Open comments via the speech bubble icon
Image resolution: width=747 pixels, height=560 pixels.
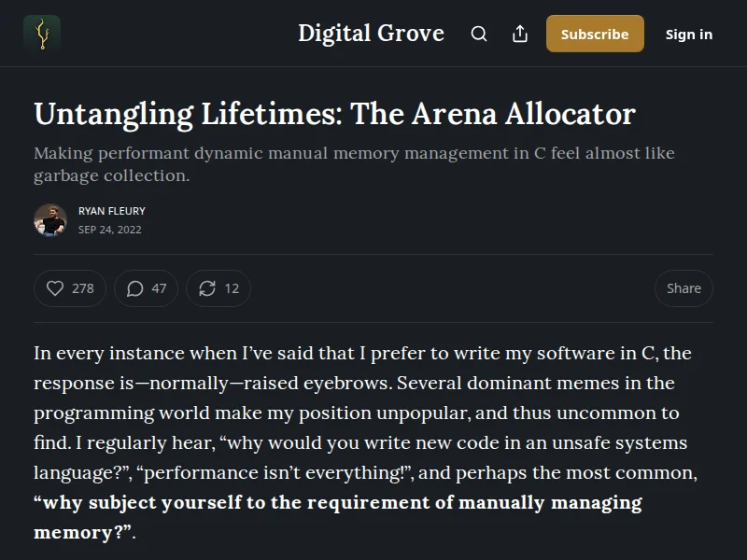click(135, 288)
